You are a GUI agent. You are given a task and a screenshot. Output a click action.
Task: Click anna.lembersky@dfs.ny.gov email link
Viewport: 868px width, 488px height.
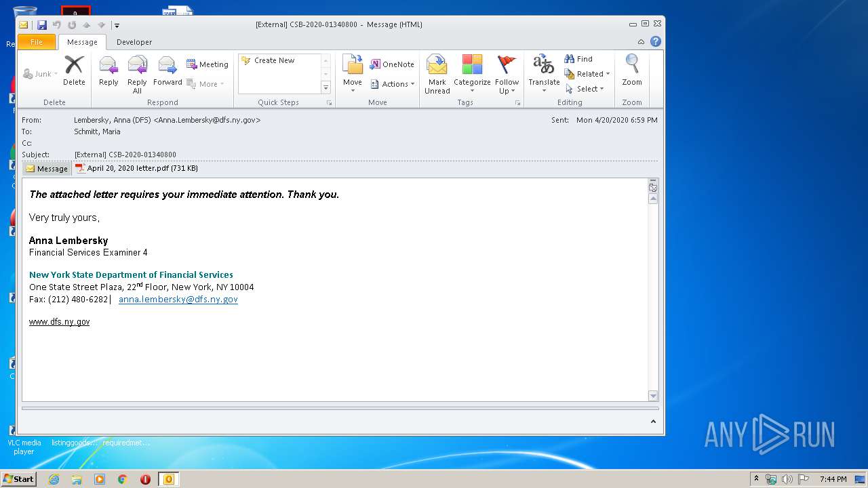[178, 299]
